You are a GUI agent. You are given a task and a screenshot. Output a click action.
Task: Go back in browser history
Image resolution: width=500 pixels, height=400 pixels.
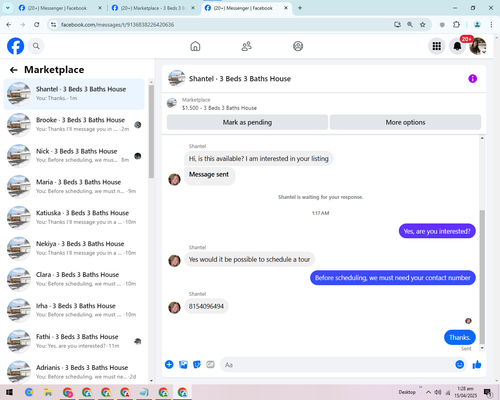coord(9,24)
